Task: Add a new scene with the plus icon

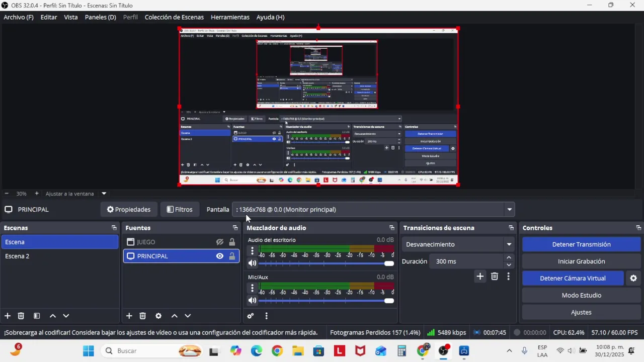Action: (x=8, y=316)
